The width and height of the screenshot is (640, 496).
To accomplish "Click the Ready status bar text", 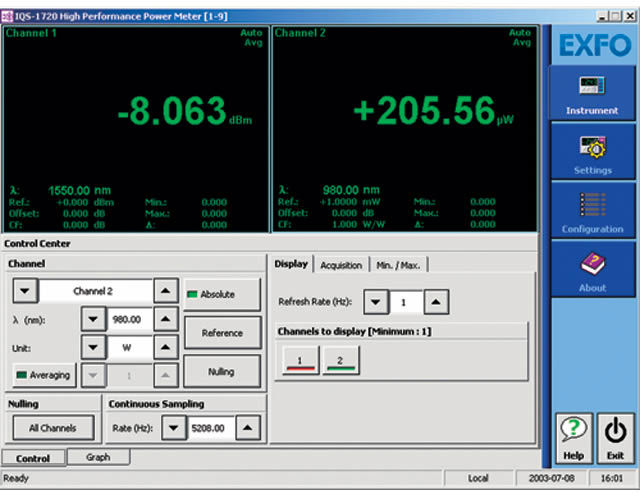I will point(16,478).
